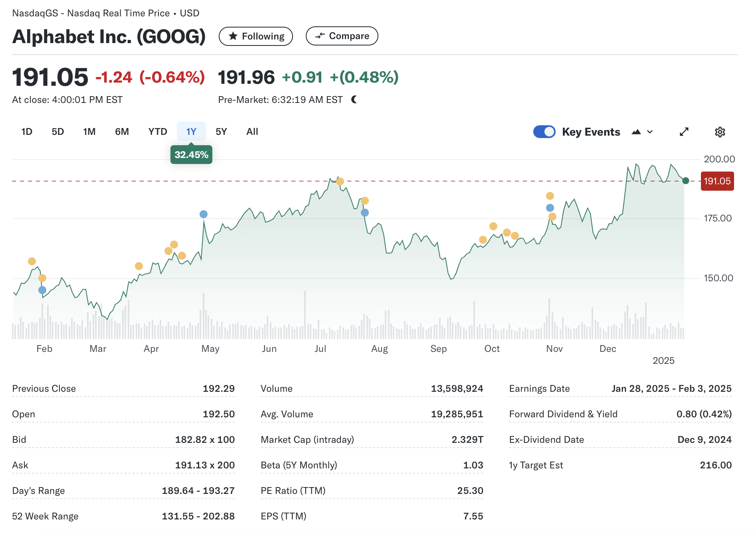Select the 6M time range

click(122, 132)
